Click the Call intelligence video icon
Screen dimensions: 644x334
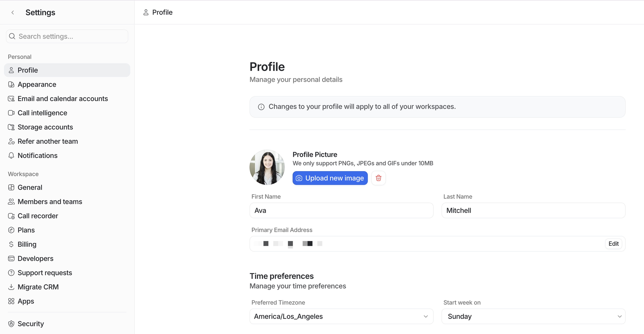(11, 113)
